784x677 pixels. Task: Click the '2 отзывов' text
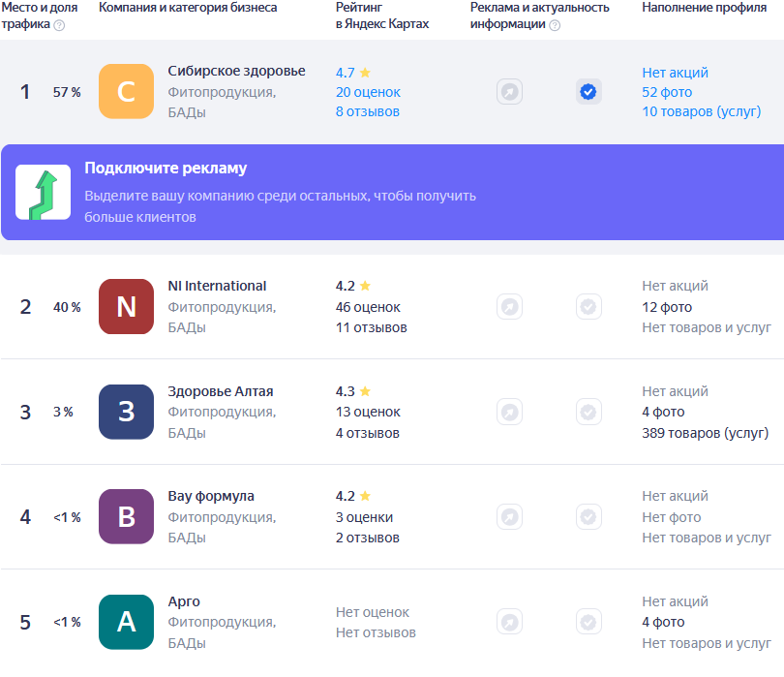pyautogui.click(x=368, y=538)
